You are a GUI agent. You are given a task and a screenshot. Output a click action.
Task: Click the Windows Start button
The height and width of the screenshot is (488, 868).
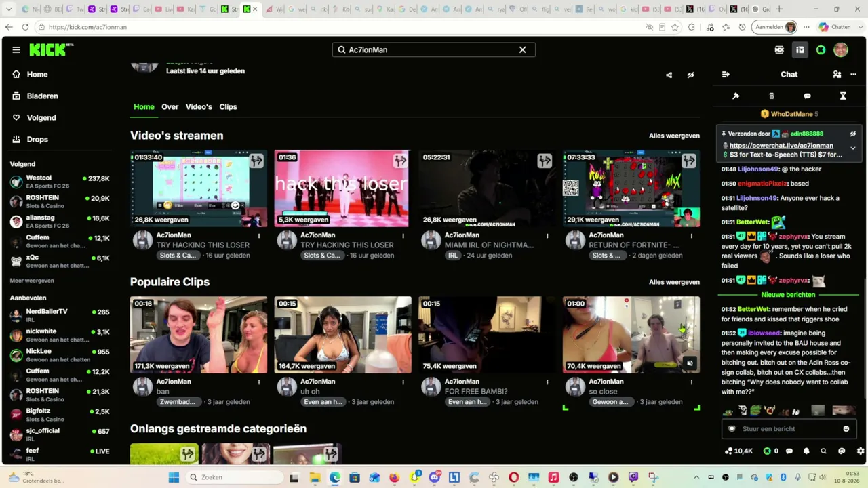[x=174, y=477]
